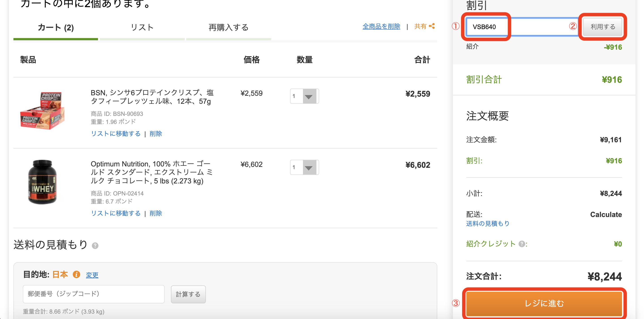Delete the BSN protein crisp item
Screen dimensions: 644x319
(x=156, y=134)
